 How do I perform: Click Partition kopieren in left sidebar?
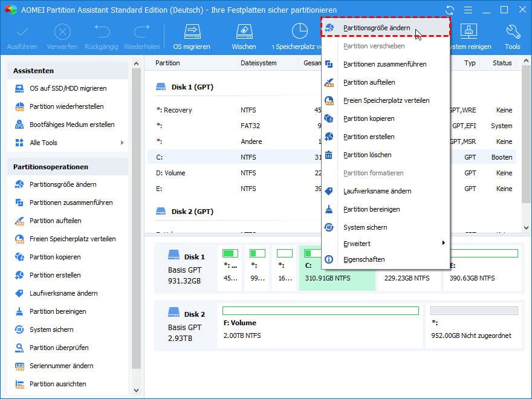(x=55, y=257)
